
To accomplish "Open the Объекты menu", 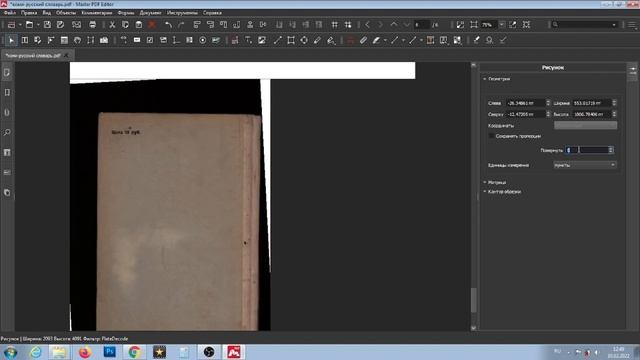I will pyautogui.click(x=66, y=13).
